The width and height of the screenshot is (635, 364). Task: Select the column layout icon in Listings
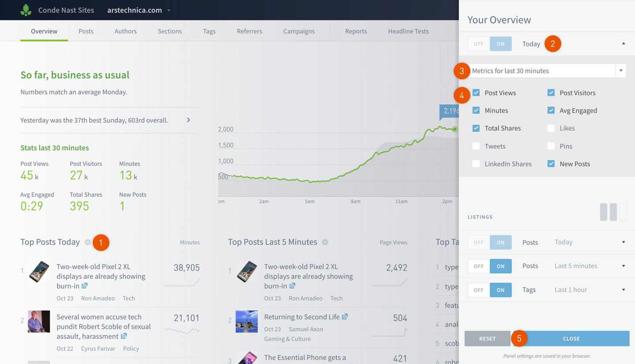(x=613, y=212)
